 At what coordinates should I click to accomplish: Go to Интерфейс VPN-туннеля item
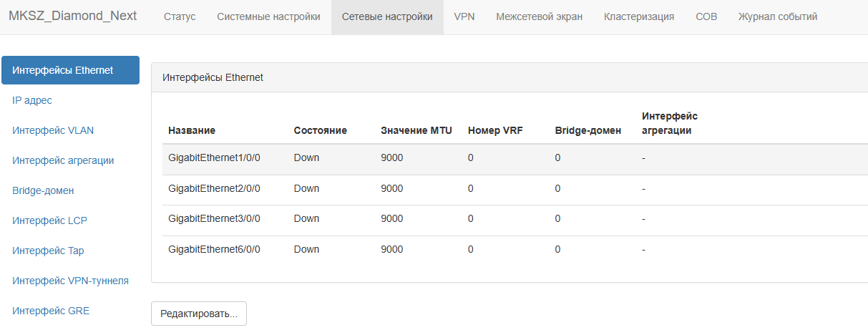tap(71, 281)
